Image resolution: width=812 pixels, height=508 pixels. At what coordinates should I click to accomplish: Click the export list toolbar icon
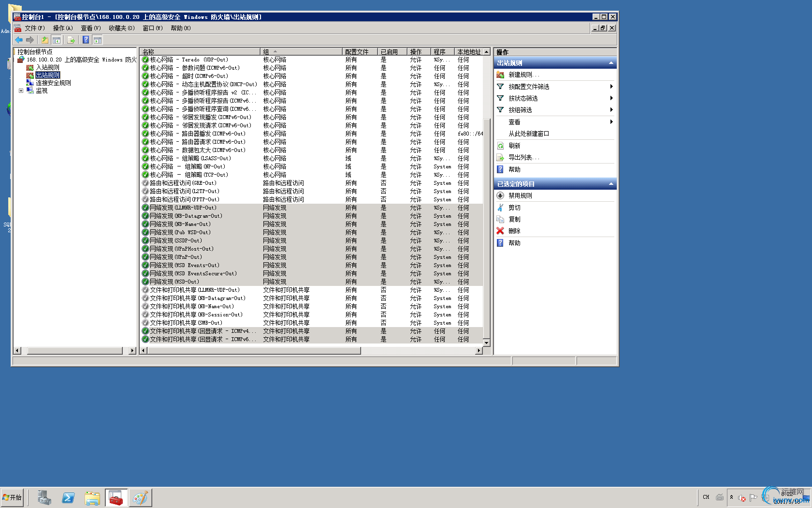coord(71,40)
